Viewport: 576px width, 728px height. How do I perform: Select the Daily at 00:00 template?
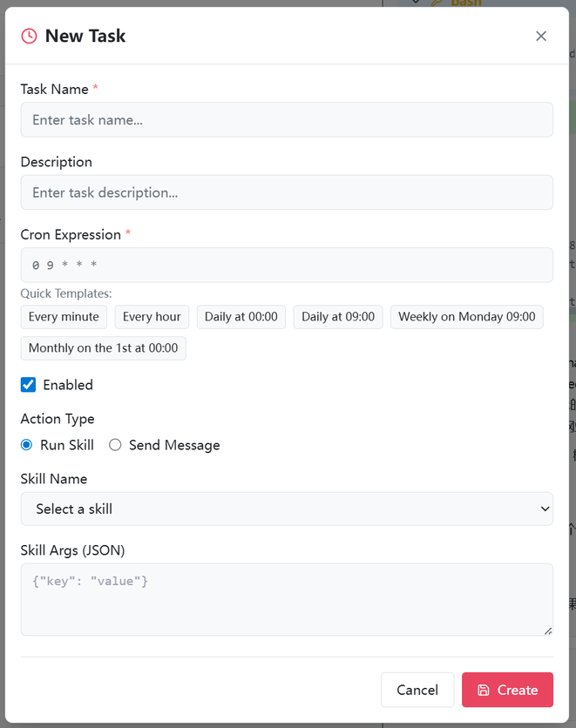241,316
